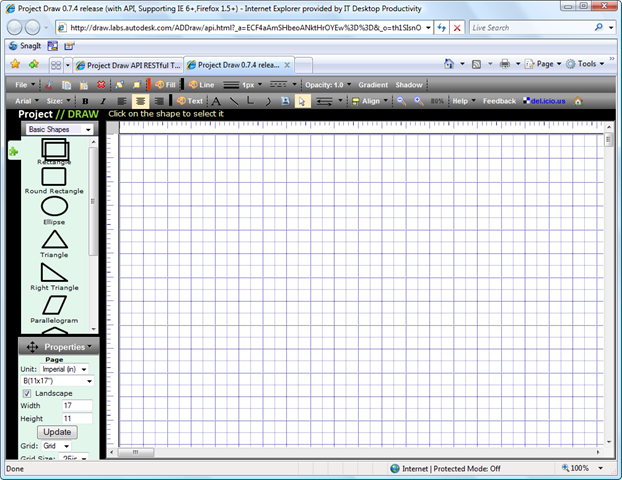Select the Rectangle shape from the palette
This screenshot has width=622, height=480.
(x=54, y=149)
